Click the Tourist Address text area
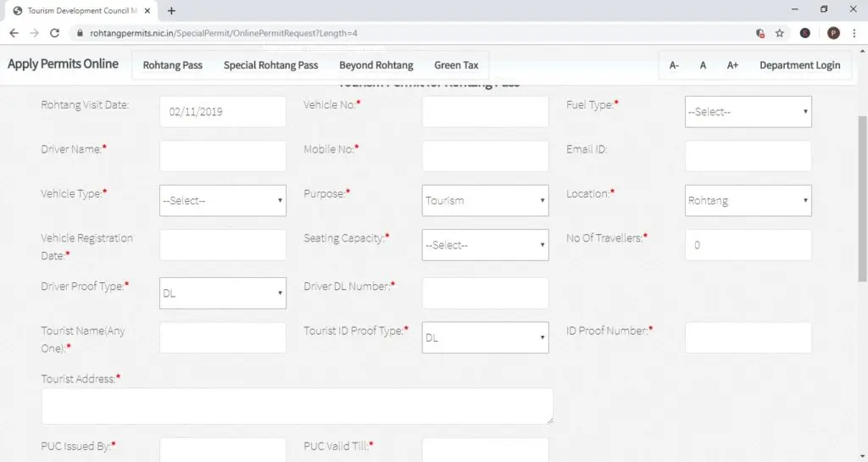Image resolution: width=868 pixels, height=462 pixels. [298, 406]
